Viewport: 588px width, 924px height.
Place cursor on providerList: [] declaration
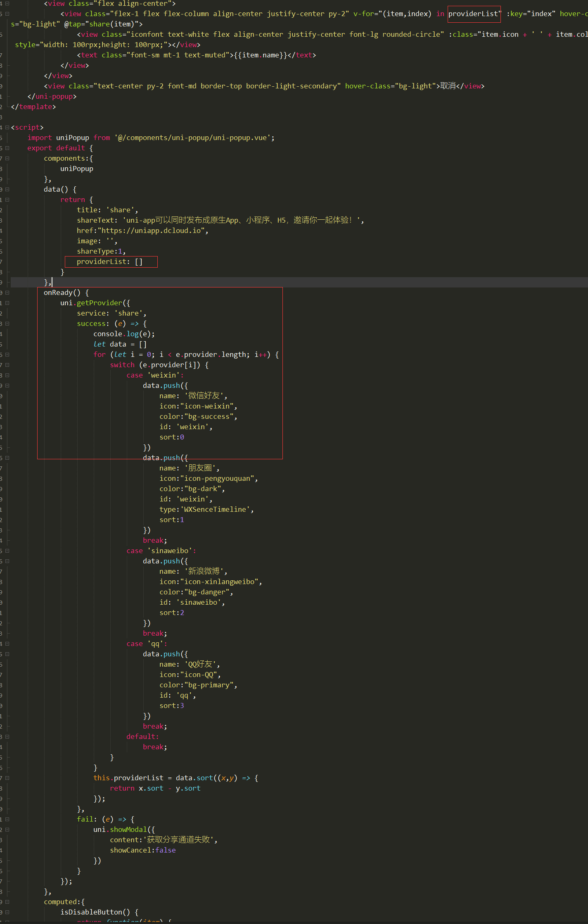point(109,262)
